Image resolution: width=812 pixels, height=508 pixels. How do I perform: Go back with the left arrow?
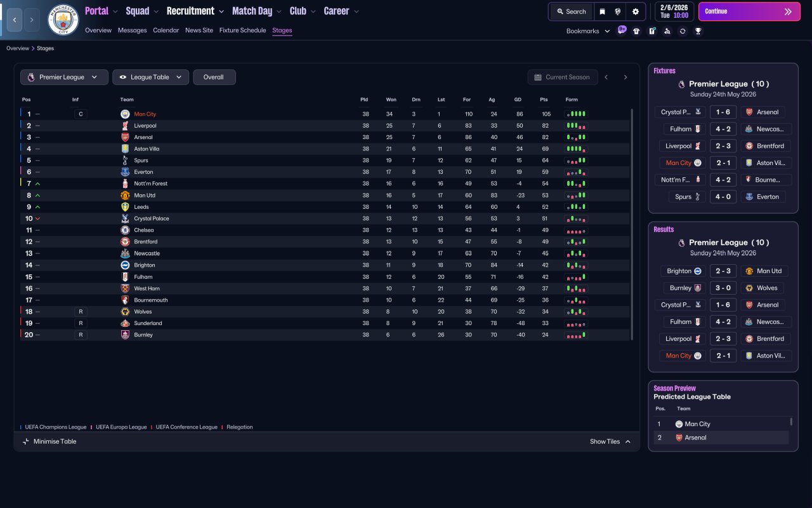pos(15,20)
